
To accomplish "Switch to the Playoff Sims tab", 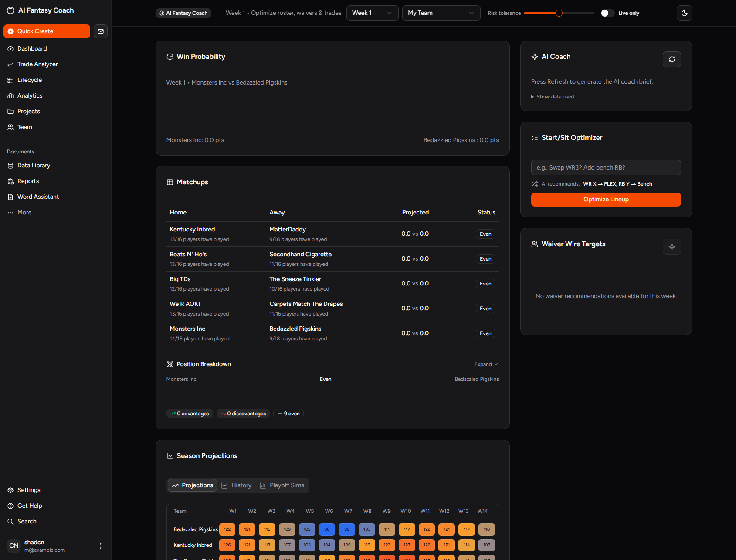I will click(x=282, y=485).
